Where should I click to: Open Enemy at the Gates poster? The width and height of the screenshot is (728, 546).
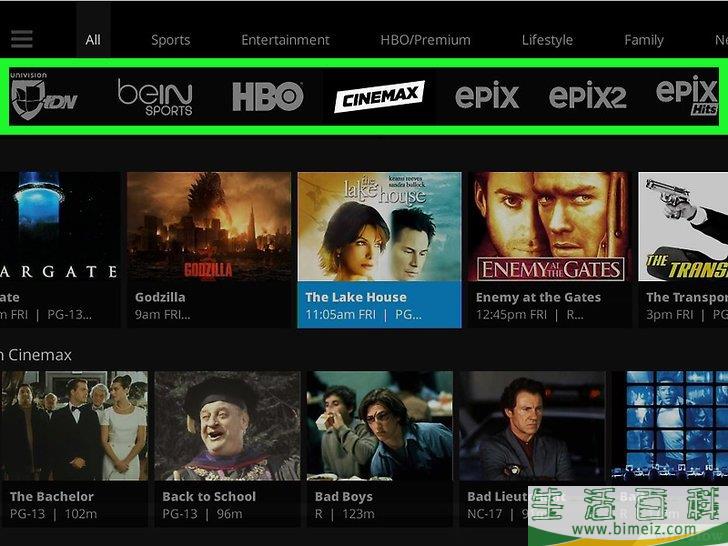coord(550,227)
